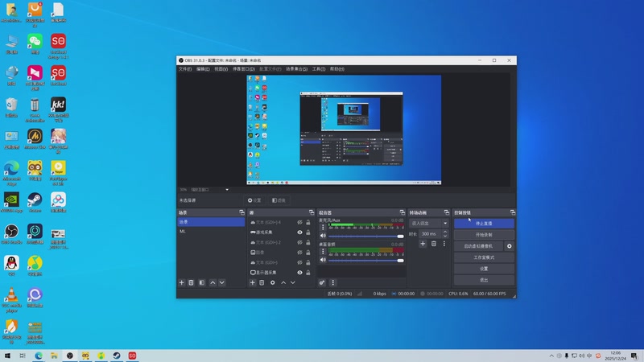Screen dimensions: 644x362
Task: Click 工作室模式 studio mode button
Action: point(484,257)
